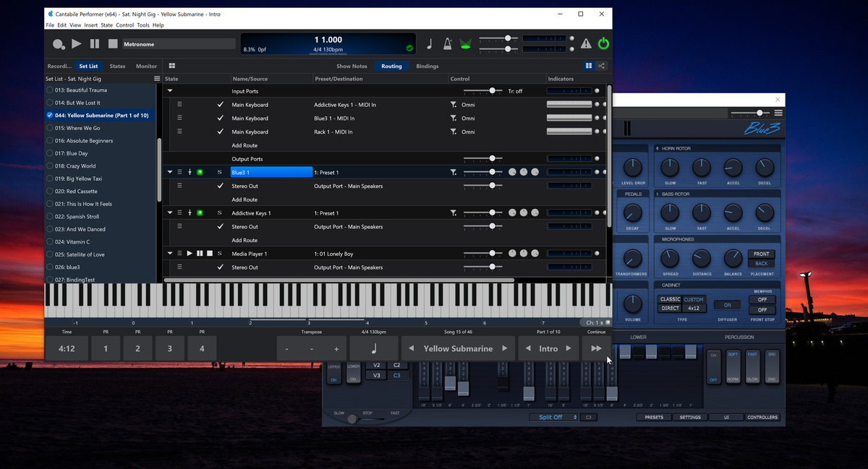Open Blue3 Presets browser
868x469 pixels.
[653, 417]
